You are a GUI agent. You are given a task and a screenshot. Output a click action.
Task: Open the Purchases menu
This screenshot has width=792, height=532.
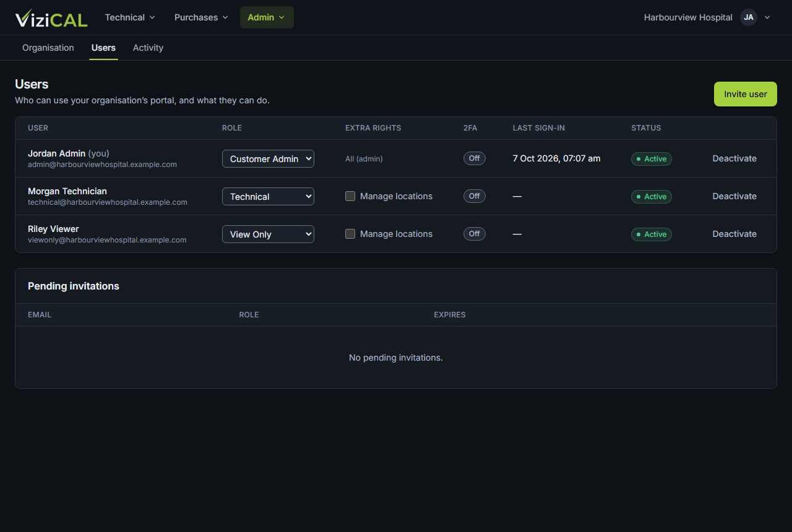tap(201, 17)
